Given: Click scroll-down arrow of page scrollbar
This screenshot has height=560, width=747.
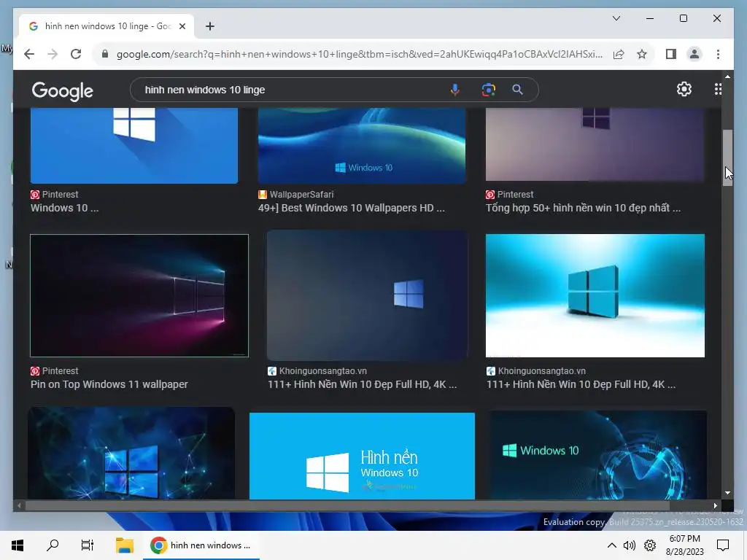Looking at the screenshot, I should click(x=727, y=494).
